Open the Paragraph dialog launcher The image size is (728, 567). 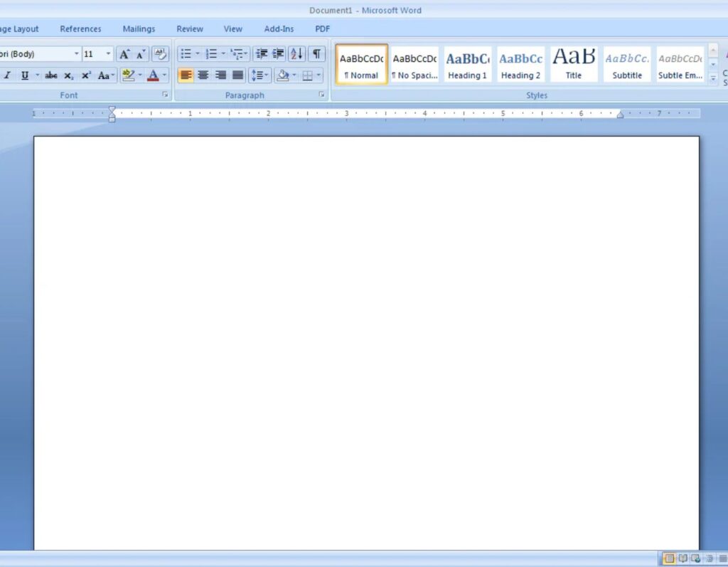click(321, 95)
